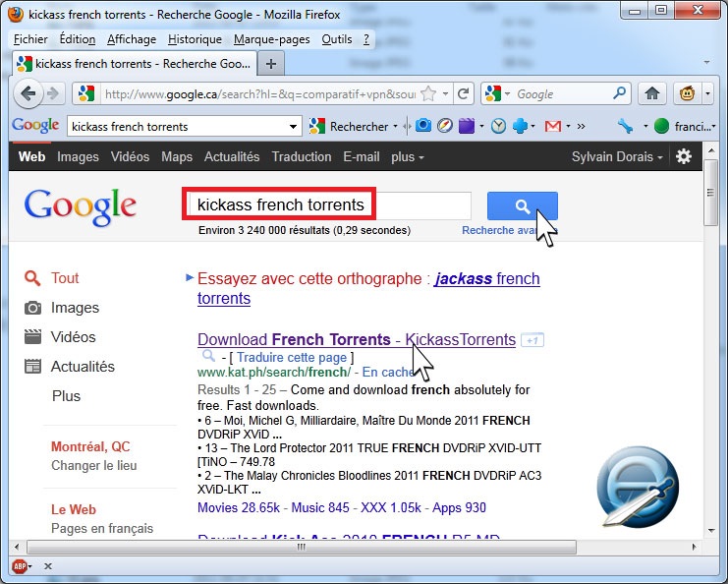Bookmark this page with the star icon
Viewport: 728px width, 584px height.
[x=428, y=94]
